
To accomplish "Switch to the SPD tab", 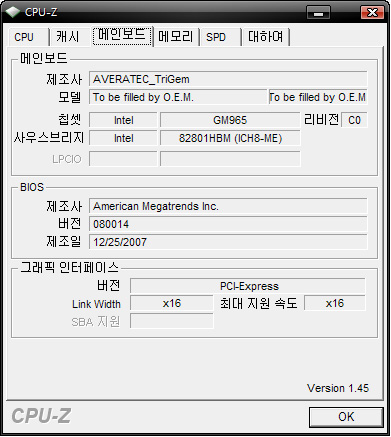I will point(220,37).
